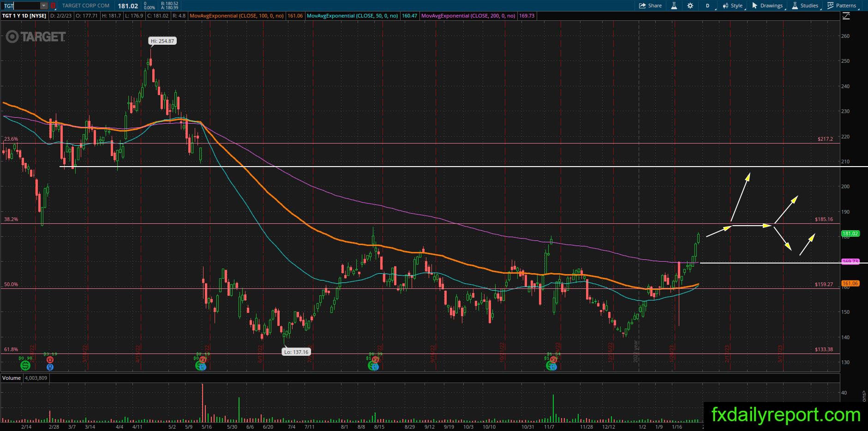Click the 'L: 176.9' low readout

134,16
